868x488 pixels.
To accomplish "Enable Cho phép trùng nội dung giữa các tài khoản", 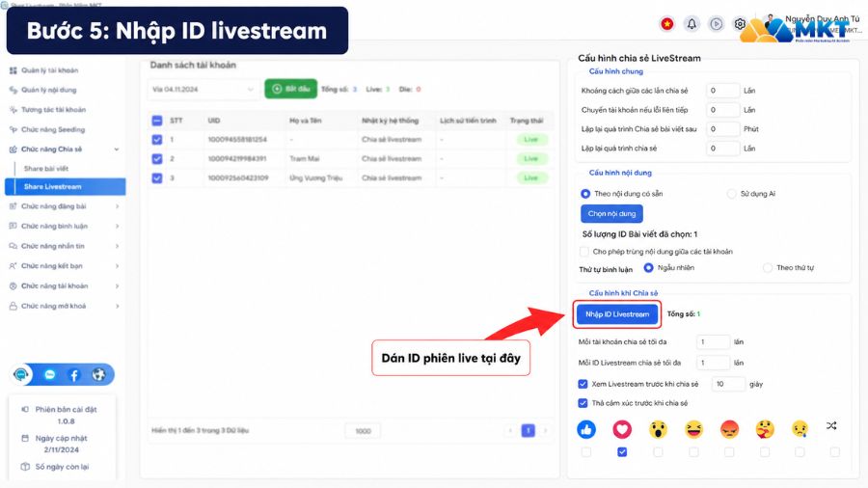I will pos(584,252).
